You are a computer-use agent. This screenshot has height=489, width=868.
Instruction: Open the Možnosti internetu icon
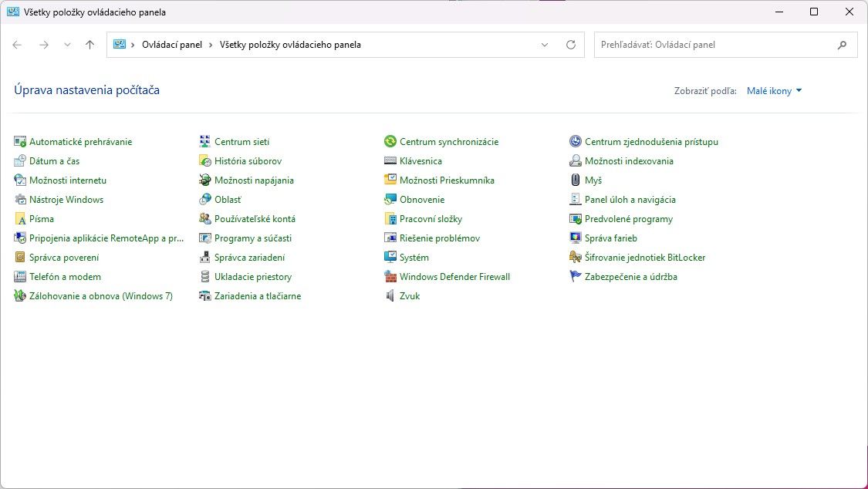[x=20, y=180]
